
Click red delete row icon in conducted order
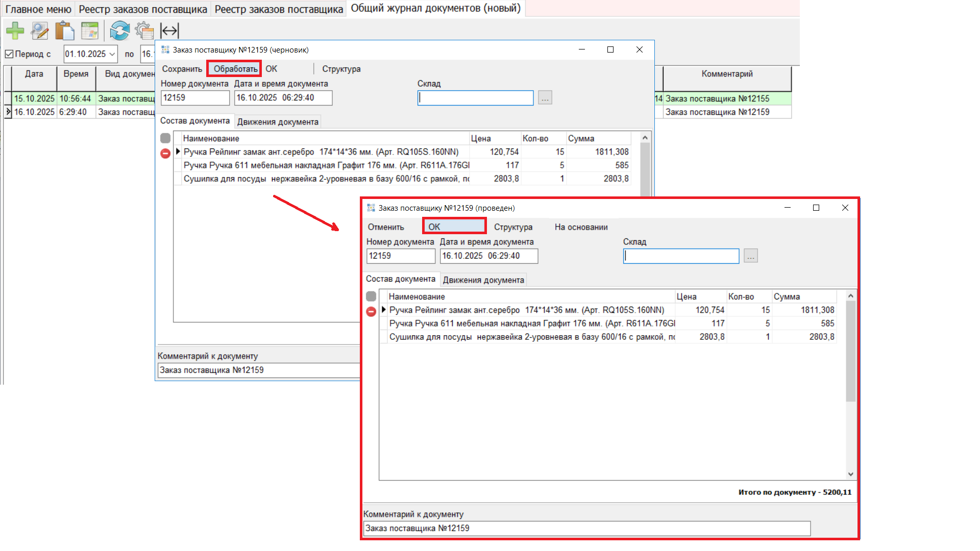[371, 312]
